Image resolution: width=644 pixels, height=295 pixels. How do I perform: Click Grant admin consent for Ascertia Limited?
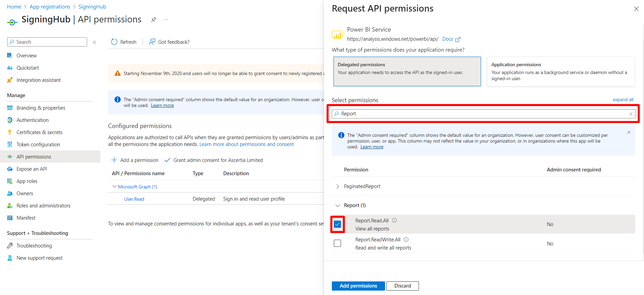point(214,160)
